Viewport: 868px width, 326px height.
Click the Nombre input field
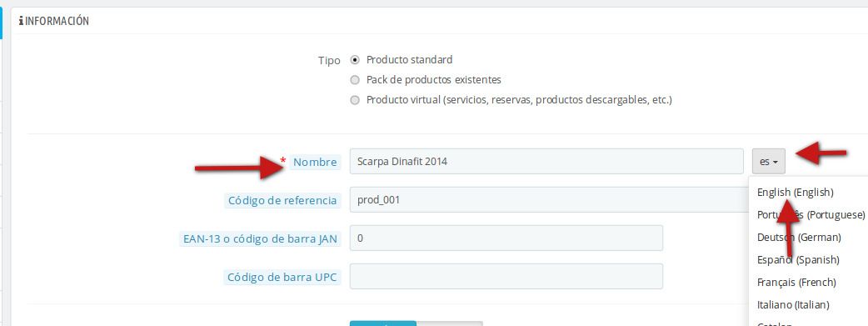pyautogui.click(x=546, y=162)
